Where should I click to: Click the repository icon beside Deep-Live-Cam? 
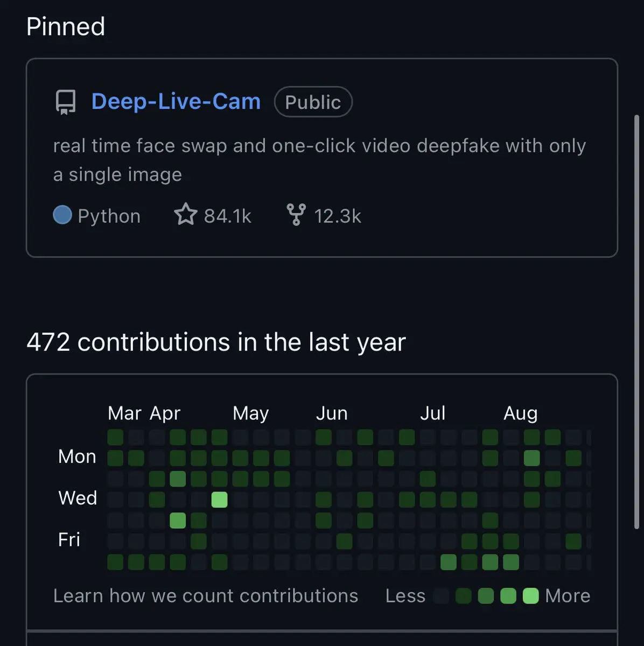pos(66,102)
